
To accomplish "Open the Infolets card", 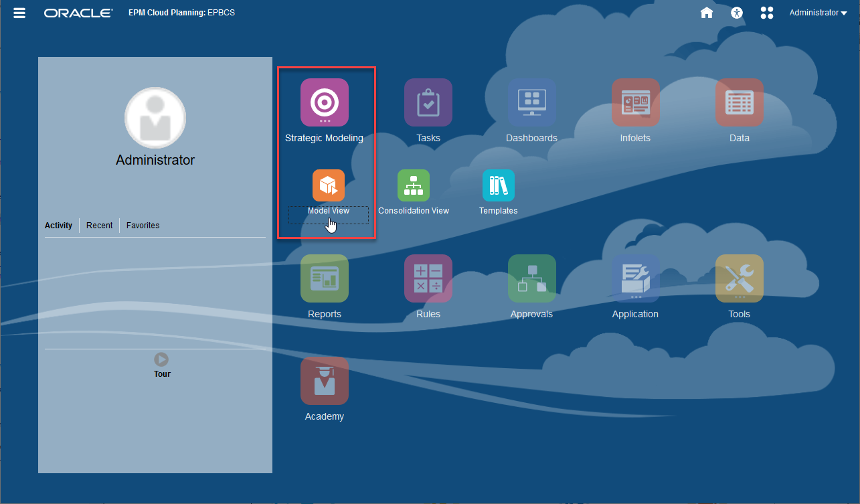I will [636, 102].
